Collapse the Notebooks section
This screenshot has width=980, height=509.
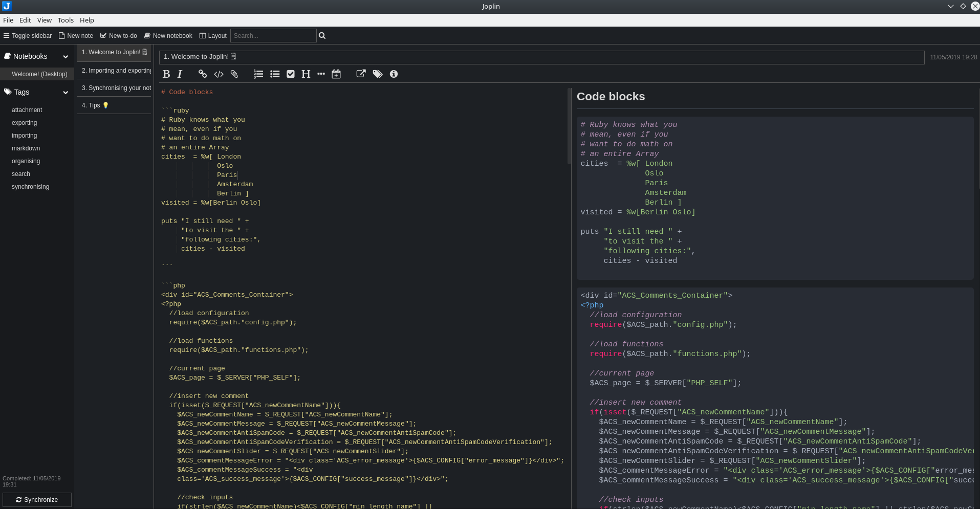point(66,56)
